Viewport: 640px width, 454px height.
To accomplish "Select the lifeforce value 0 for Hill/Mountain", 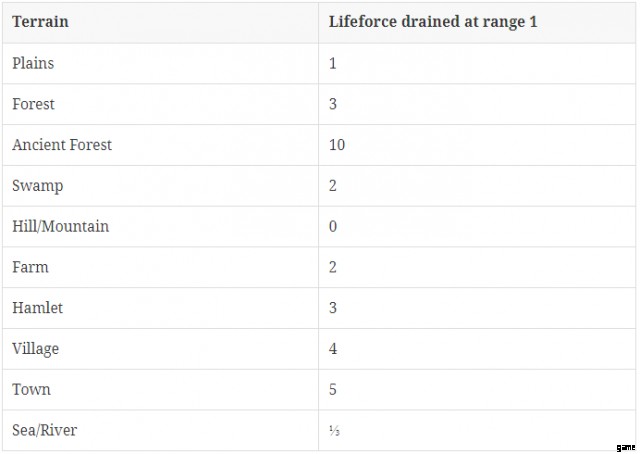I will click(x=333, y=226).
